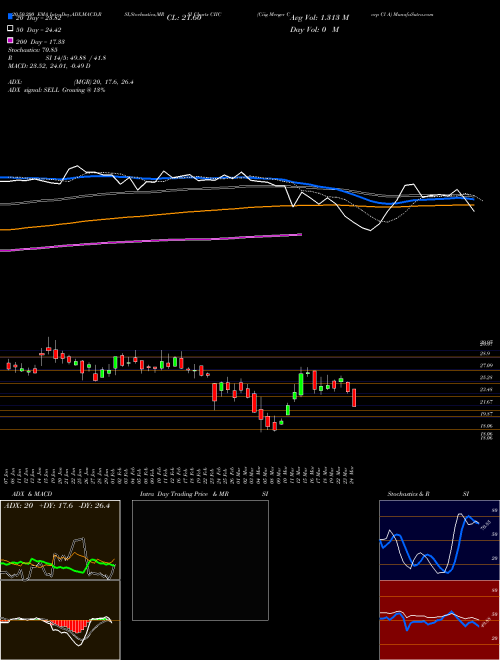Click the 21.67 price axis label
This screenshot has height=660, width=500.
click(x=486, y=402)
